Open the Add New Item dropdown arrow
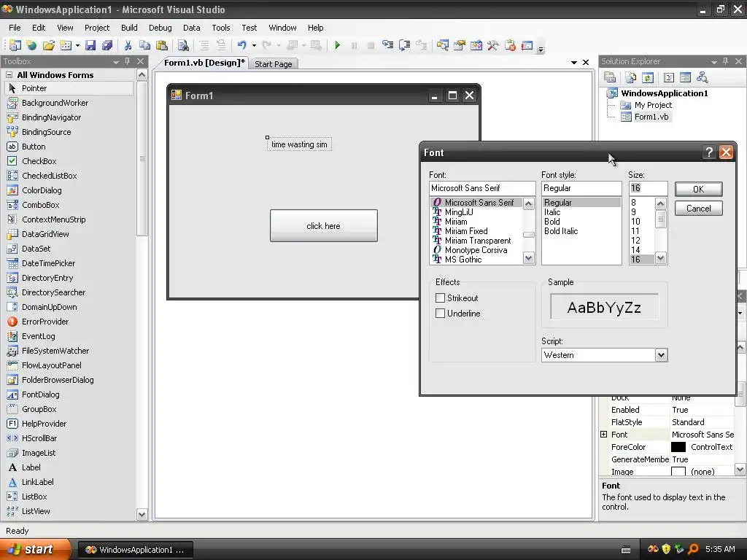The image size is (747, 560). pyautogui.click(x=77, y=46)
